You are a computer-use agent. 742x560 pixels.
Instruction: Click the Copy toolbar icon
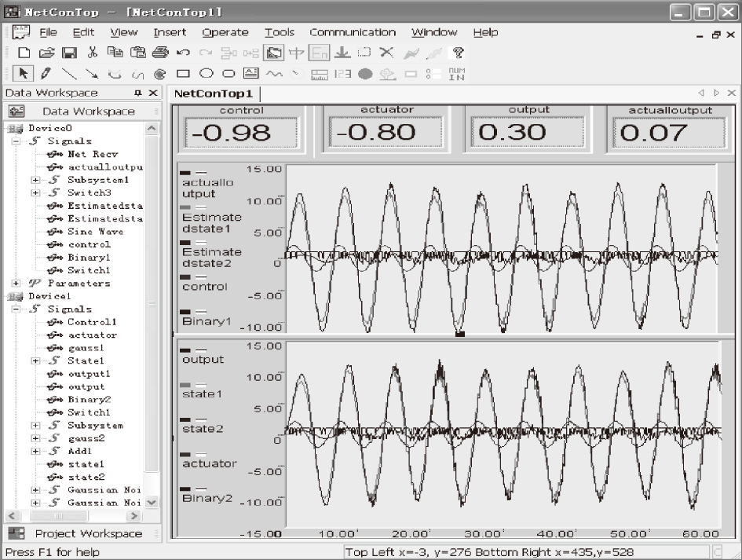point(115,52)
